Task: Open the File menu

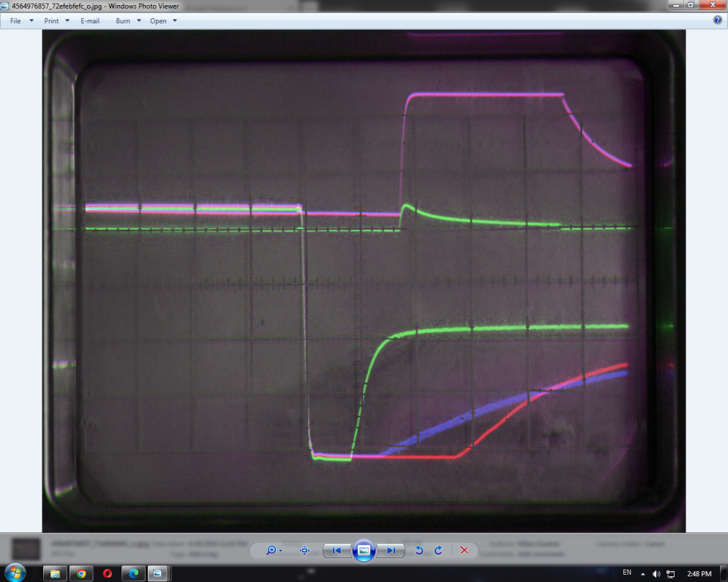Action: pos(16,21)
